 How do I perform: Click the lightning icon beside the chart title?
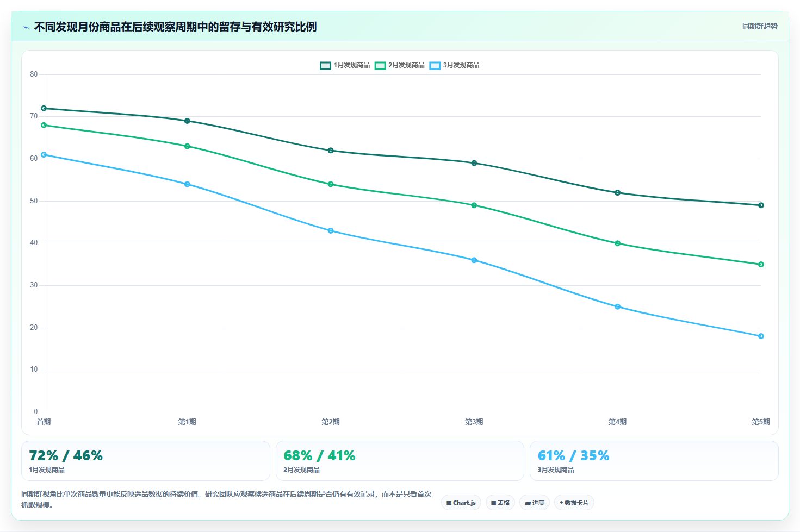(26, 27)
